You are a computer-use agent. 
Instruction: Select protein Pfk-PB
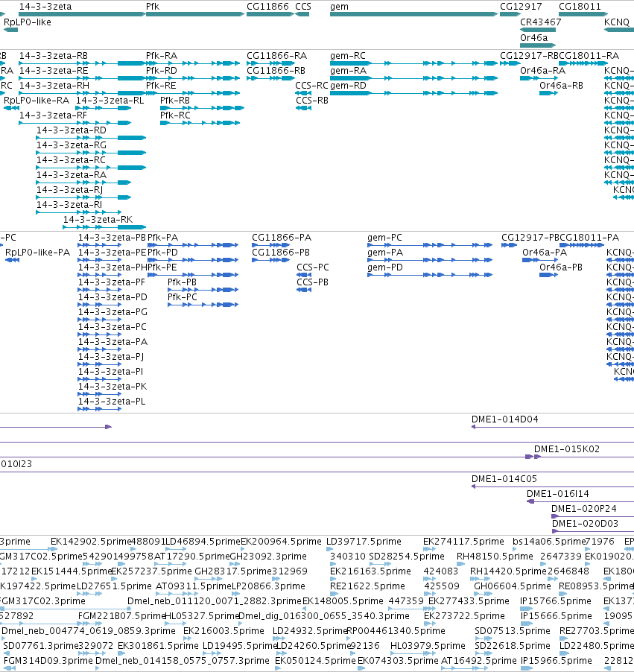click(x=183, y=282)
